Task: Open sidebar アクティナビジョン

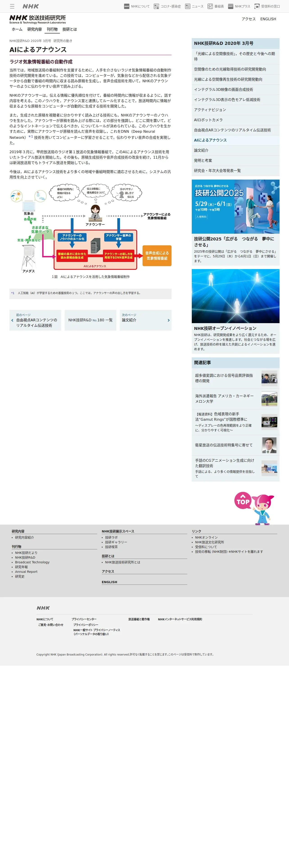Action: (235, 110)
